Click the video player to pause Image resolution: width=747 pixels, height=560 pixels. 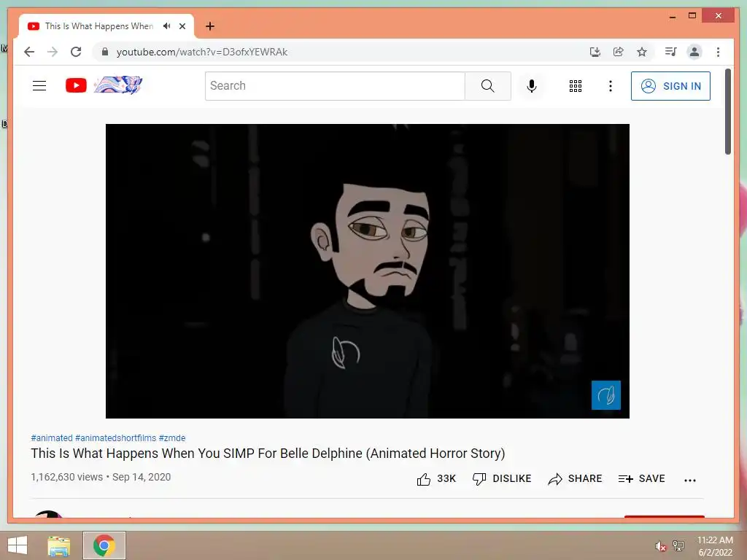click(x=368, y=271)
